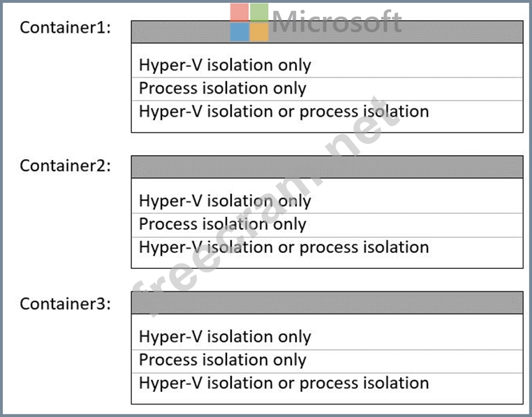This screenshot has width=532, height=417.
Task: Select Hyper-V isolation only for Container2
Action: coord(225,201)
